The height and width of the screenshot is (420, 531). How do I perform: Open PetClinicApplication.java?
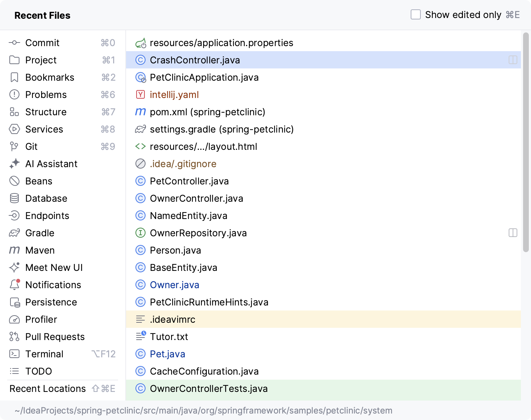(x=323, y=77)
